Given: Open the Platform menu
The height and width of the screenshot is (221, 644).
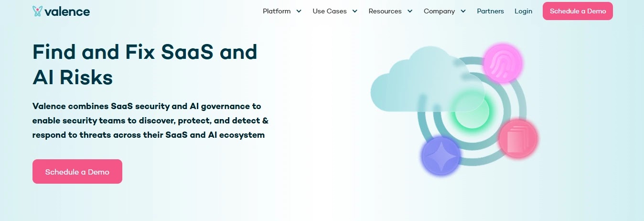Looking at the screenshot, I should coord(277,11).
